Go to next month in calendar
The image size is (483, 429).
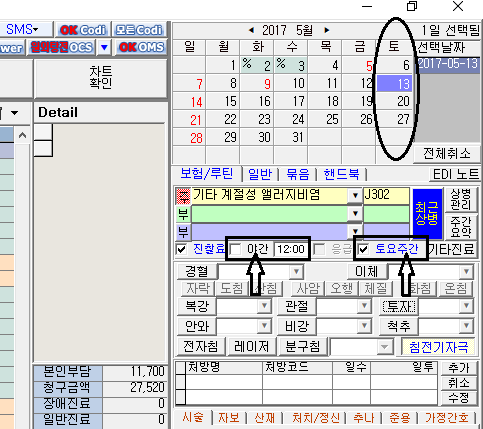(x=327, y=30)
